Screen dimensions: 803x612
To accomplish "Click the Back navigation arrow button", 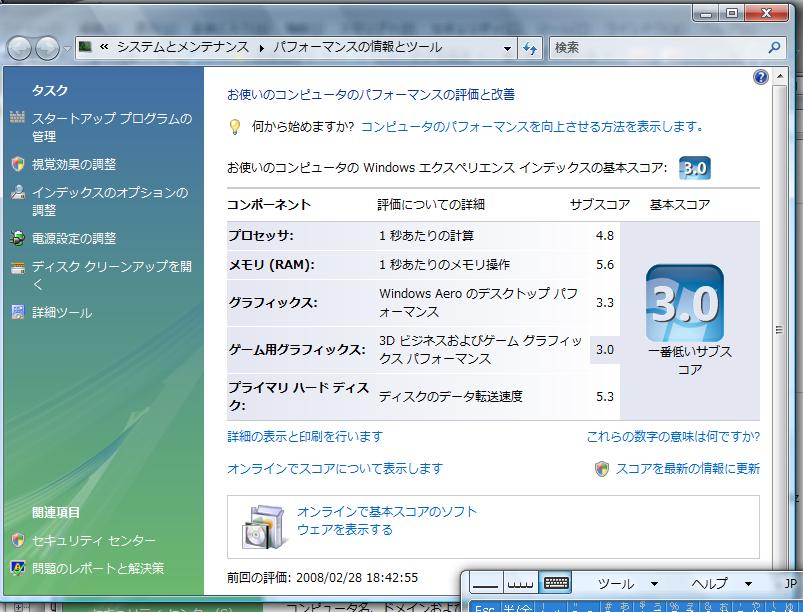I will pos(19,49).
